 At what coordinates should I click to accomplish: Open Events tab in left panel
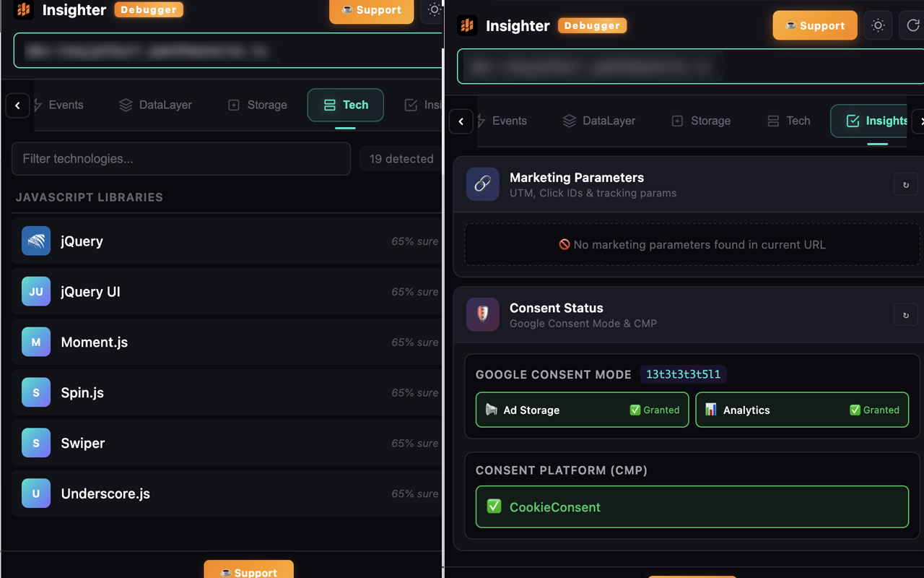(59, 105)
